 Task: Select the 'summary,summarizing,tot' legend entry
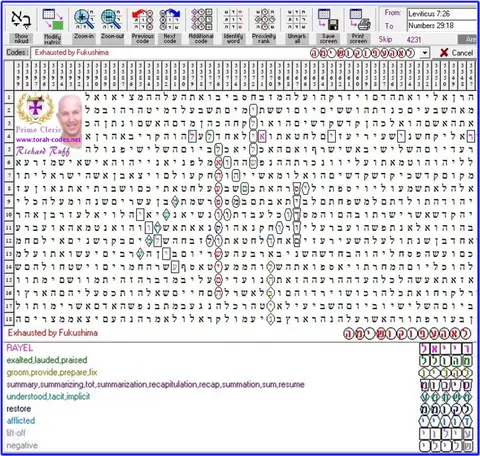pyautogui.click(x=155, y=384)
